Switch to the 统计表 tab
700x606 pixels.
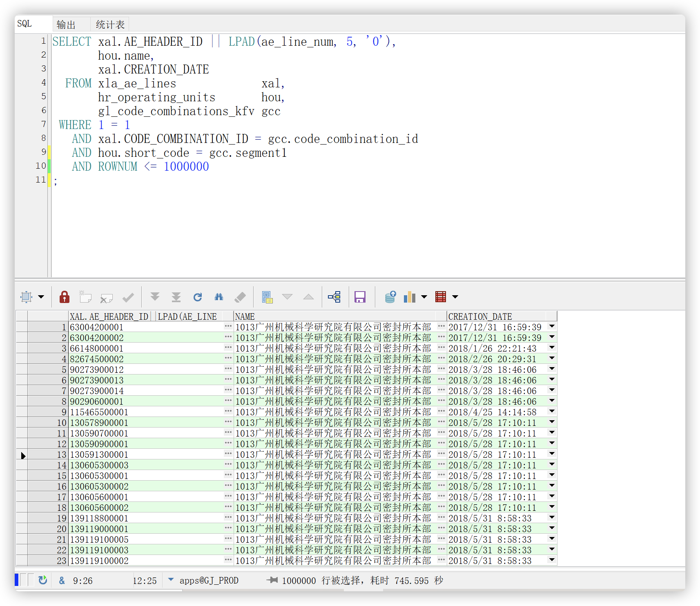[x=110, y=25]
